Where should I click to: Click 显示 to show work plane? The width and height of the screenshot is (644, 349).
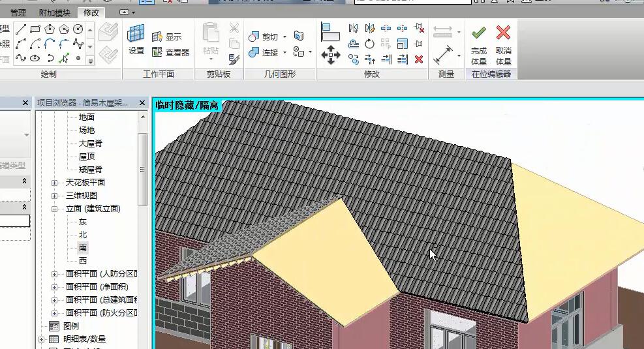click(x=166, y=37)
